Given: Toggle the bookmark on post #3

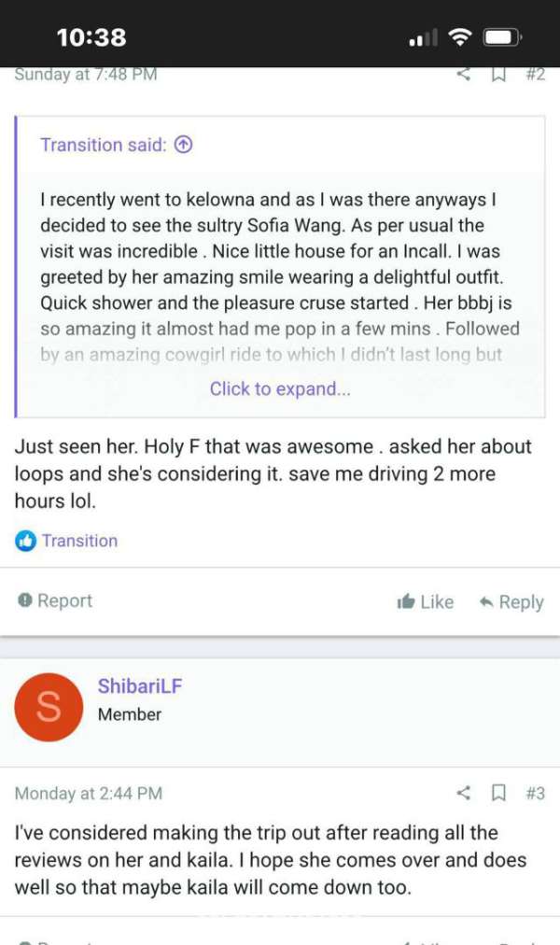Looking at the screenshot, I should (498, 793).
